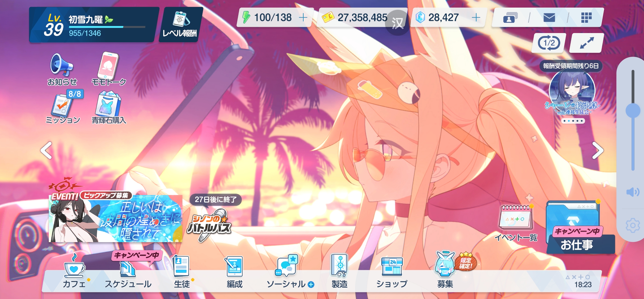644x299 pixels.
Task: Show next lobby character
Action: point(597,150)
